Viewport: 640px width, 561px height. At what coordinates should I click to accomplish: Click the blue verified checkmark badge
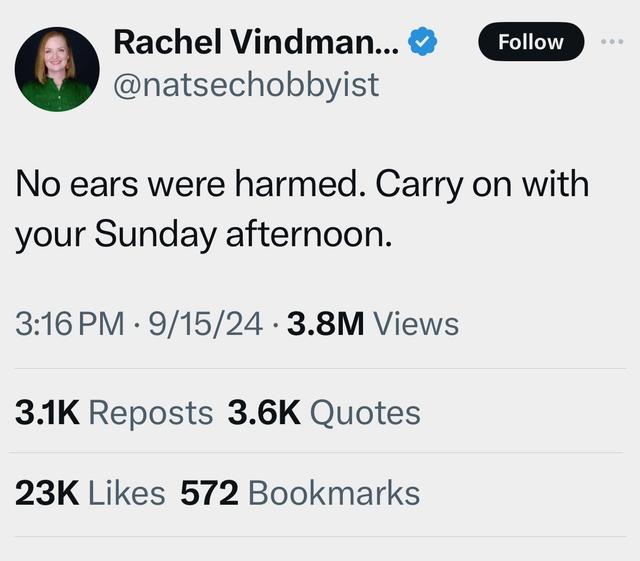pos(423,41)
